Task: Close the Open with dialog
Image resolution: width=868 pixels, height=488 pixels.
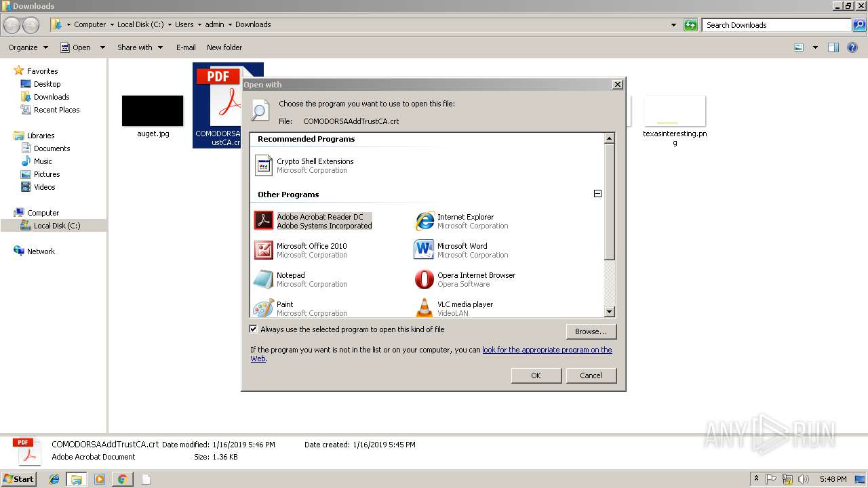Action: [617, 85]
